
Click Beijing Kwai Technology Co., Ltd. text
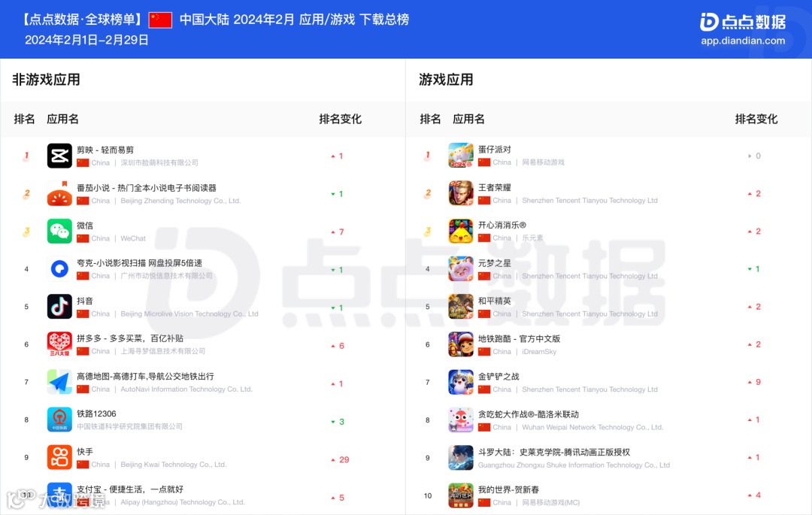point(174,465)
